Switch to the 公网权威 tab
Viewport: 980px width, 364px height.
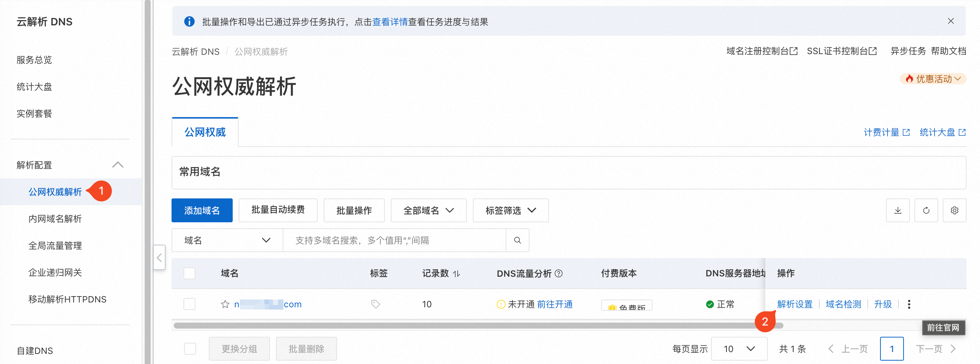pyautogui.click(x=205, y=132)
